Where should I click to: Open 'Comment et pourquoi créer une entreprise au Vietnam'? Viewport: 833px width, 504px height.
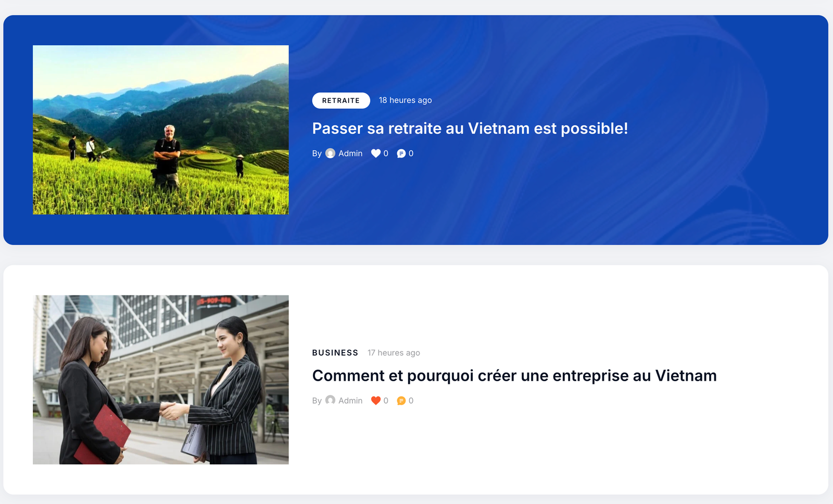(514, 376)
